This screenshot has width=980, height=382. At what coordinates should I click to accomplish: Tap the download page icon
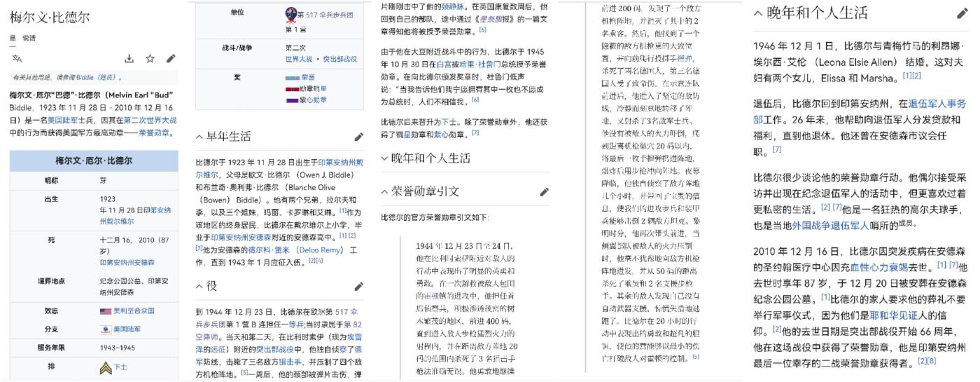tap(129, 59)
